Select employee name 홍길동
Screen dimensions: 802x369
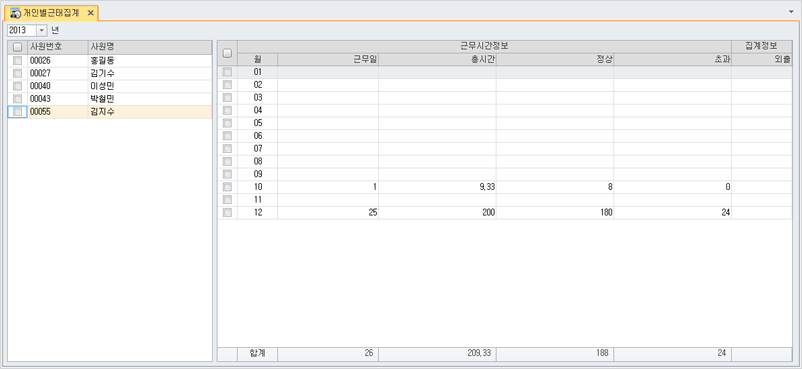click(x=102, y=60)
